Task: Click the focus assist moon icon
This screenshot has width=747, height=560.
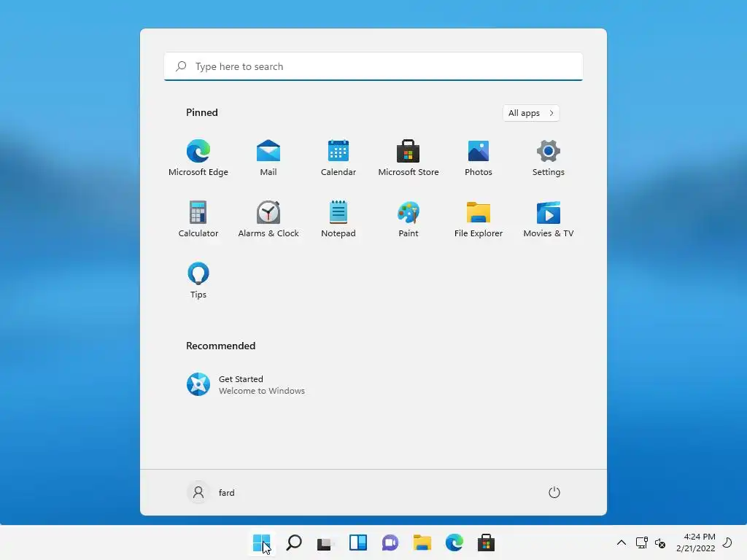Action: pos(727,542)
